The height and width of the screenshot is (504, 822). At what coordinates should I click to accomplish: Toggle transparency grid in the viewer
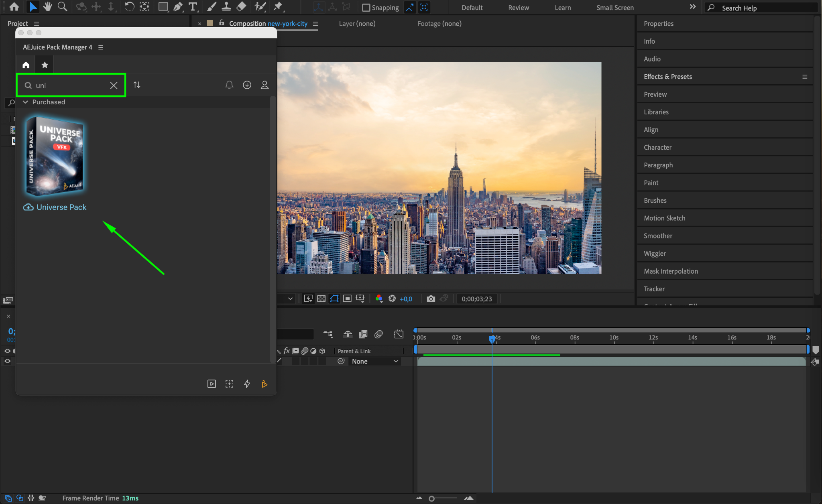(321, 299)
